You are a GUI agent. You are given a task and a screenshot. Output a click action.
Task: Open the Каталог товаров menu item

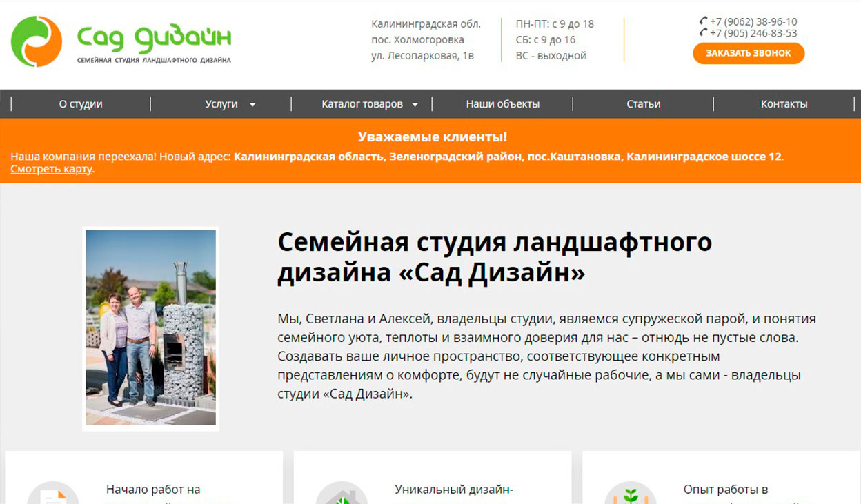362,104
